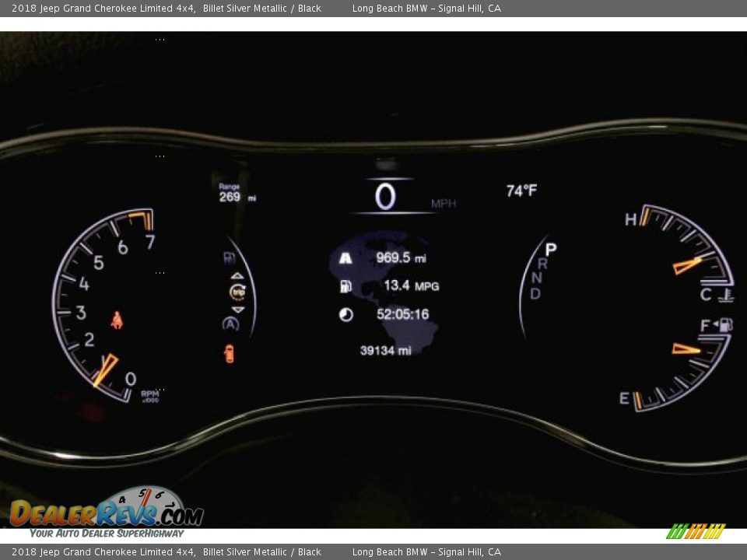
Task: Tap the red seatbelt warning icon
Action: point(117,320)
